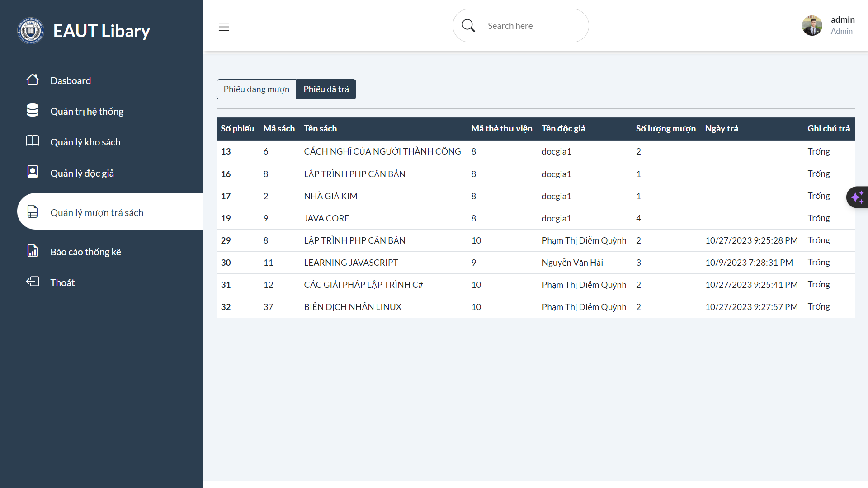Select the Phiếu đã trả tab

(x=326, y=89)
